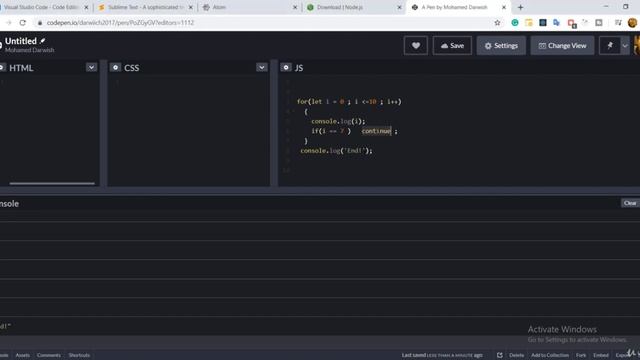
Task: Click the browser address bar URL
Action: pos(120,23)
